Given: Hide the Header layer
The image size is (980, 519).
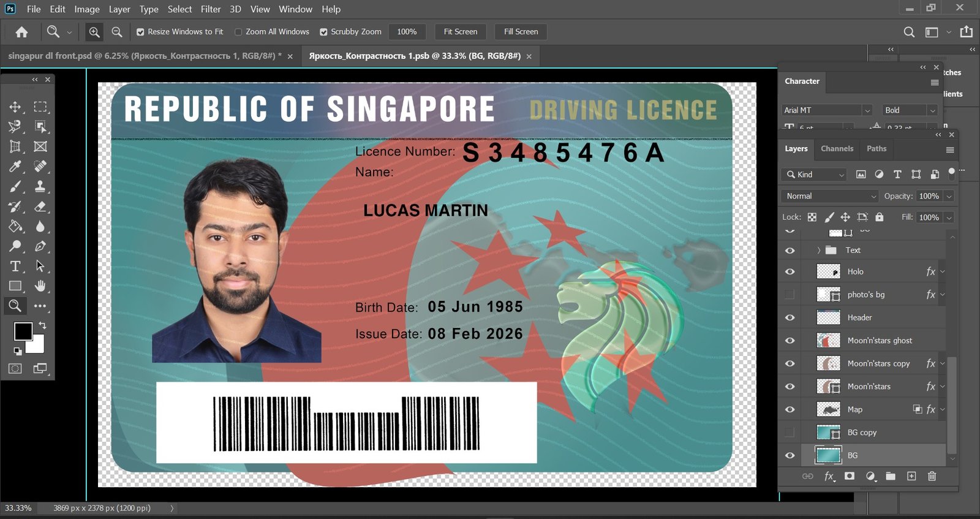Looking at the screenshot, I should pyautogui.click(x=790, y=317).
